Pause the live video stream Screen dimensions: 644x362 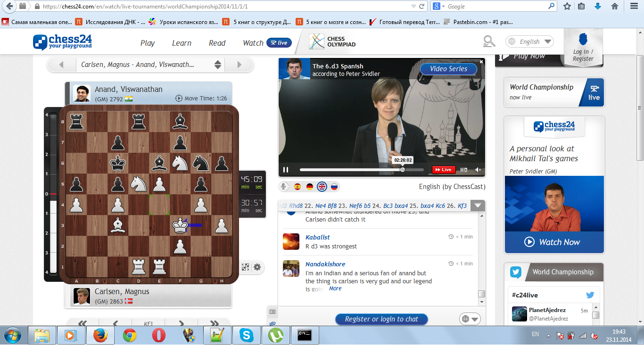click(x=286, y=170)
